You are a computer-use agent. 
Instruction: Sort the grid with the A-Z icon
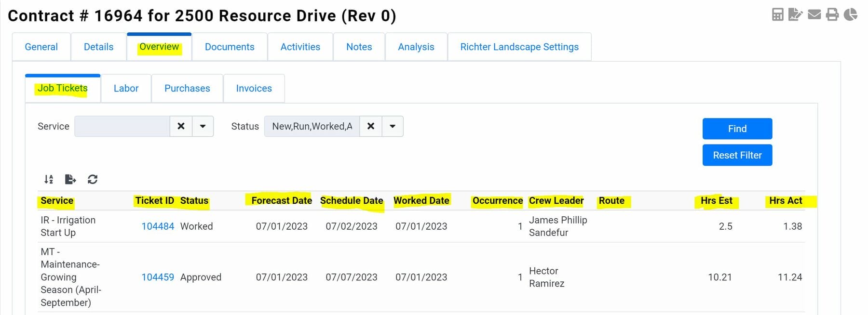tap(49, 179)
